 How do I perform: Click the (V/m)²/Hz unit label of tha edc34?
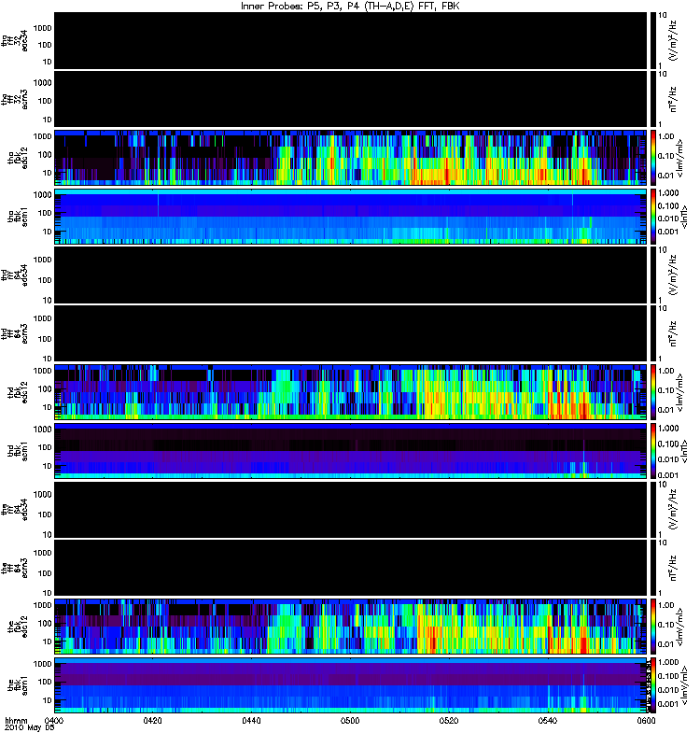(673, 40)
